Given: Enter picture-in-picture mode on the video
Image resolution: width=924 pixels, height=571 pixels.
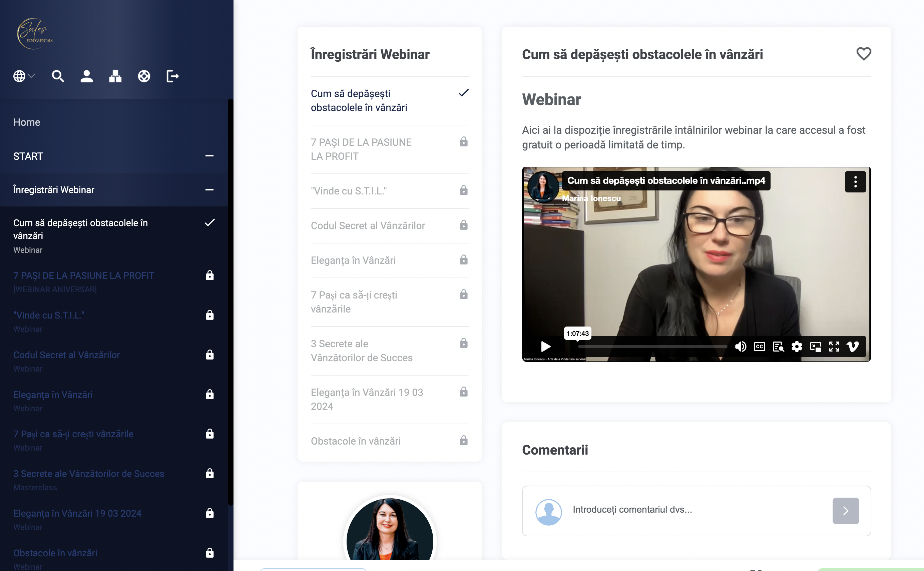Looking at the screenshot, I should (816, 347).
